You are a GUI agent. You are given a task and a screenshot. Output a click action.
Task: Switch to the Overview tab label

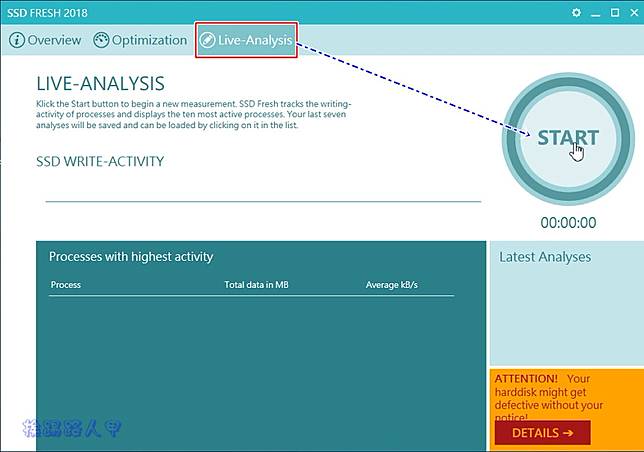point(54,41)
